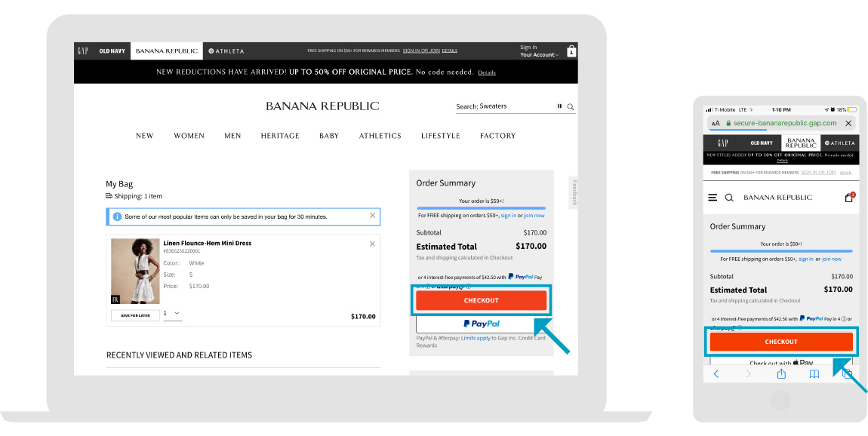Open the HERITAGE menu
Viewport: 868px width, 436px height.
[x=280, y=136]
